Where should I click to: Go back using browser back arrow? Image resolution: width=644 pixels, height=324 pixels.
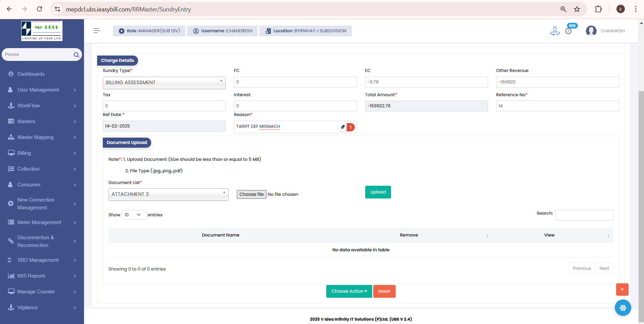9,9
